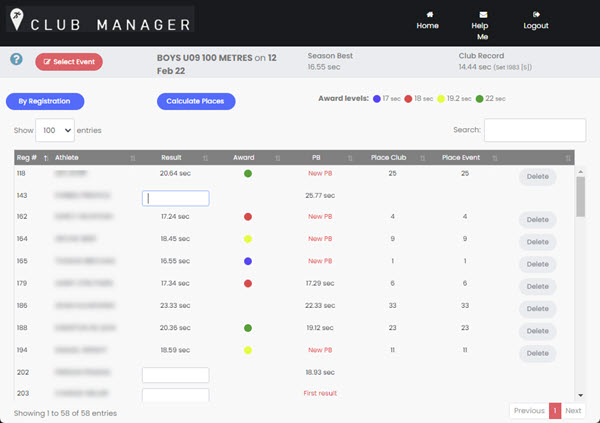Sort by Athlete column header
This screenshot has height=423, width=600.
(67, 157)
